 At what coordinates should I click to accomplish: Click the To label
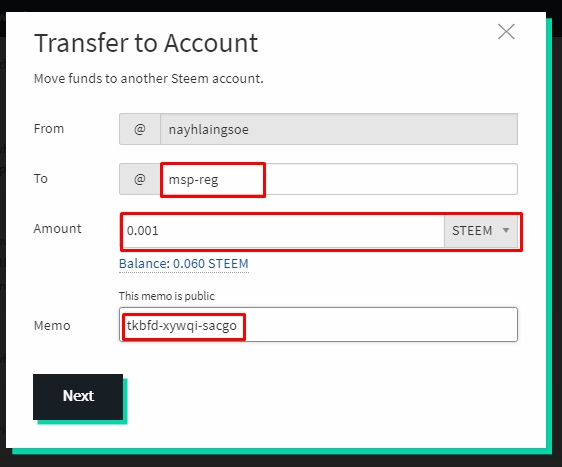point(41,178)
